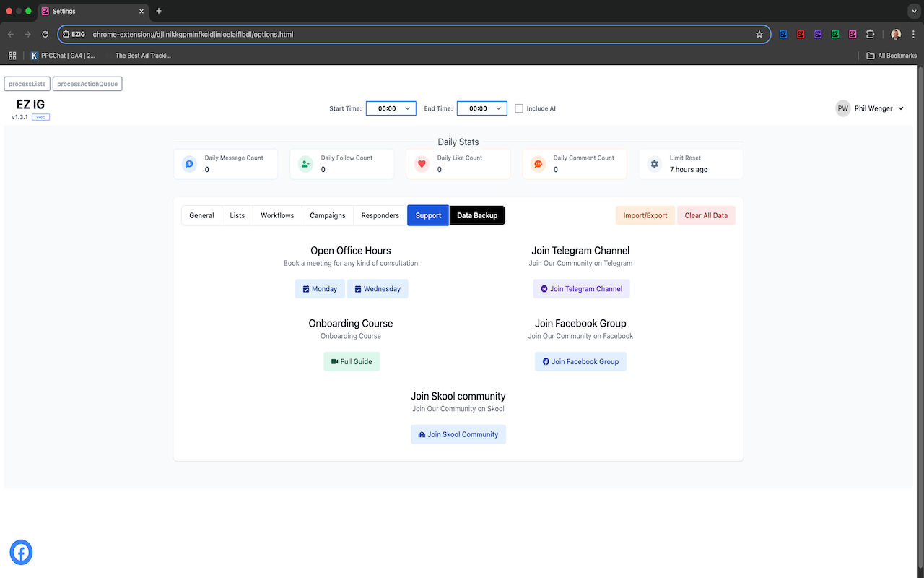
Task: Click the Daily Message Count icon
Action: point(189,163)
